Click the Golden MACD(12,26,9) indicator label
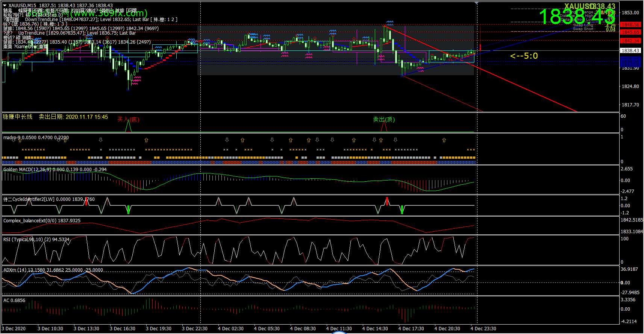The width and height of the screenshot is (644, 334). pos(55,170)
